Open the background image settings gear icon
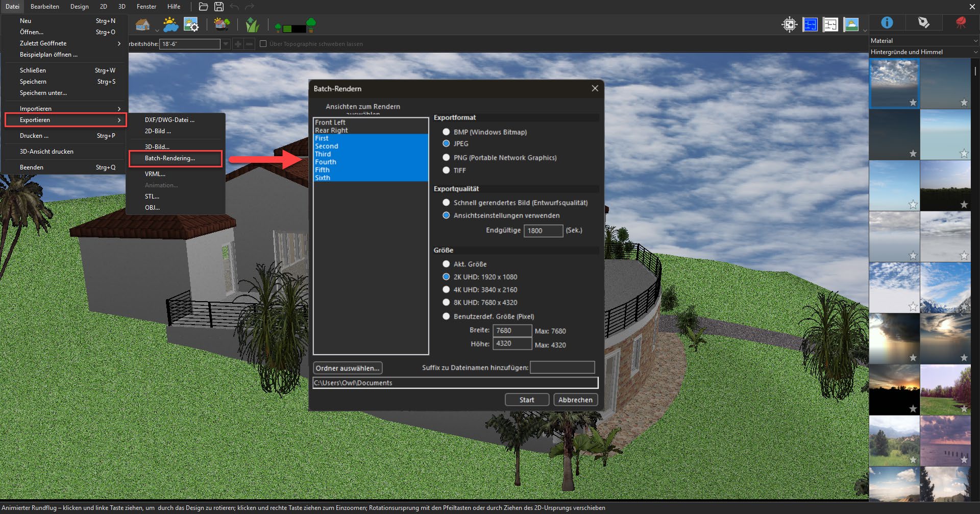This screenshot has width=980, height=514. click(191, 25)
